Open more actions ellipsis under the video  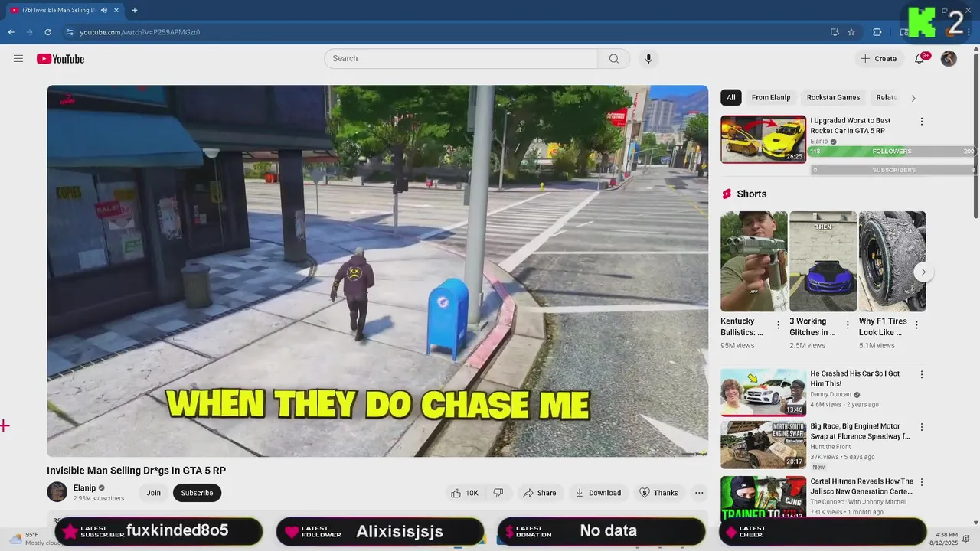(x=699, y=493)
